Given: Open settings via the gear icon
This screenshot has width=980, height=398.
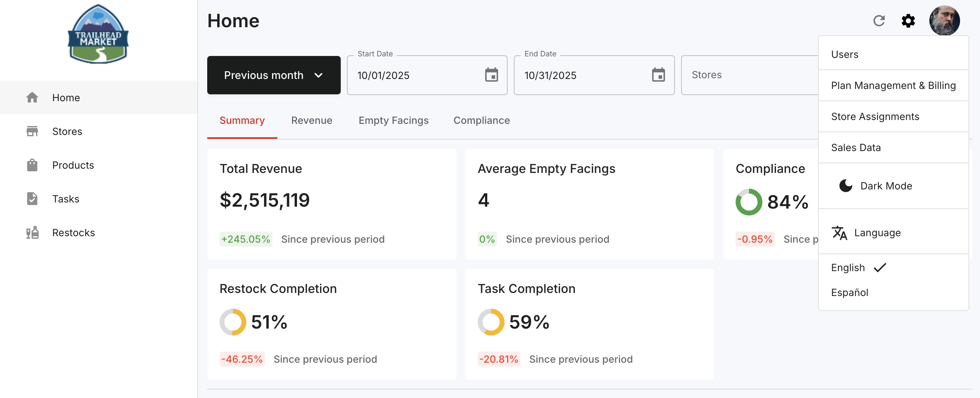Looking at the screenshot, I should 908,21.
